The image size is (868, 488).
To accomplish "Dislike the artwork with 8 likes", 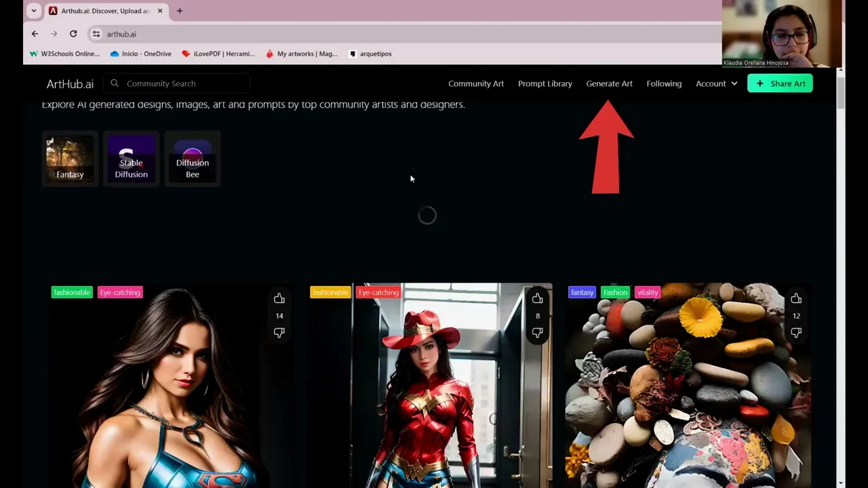I will click(x=537, y=333).
